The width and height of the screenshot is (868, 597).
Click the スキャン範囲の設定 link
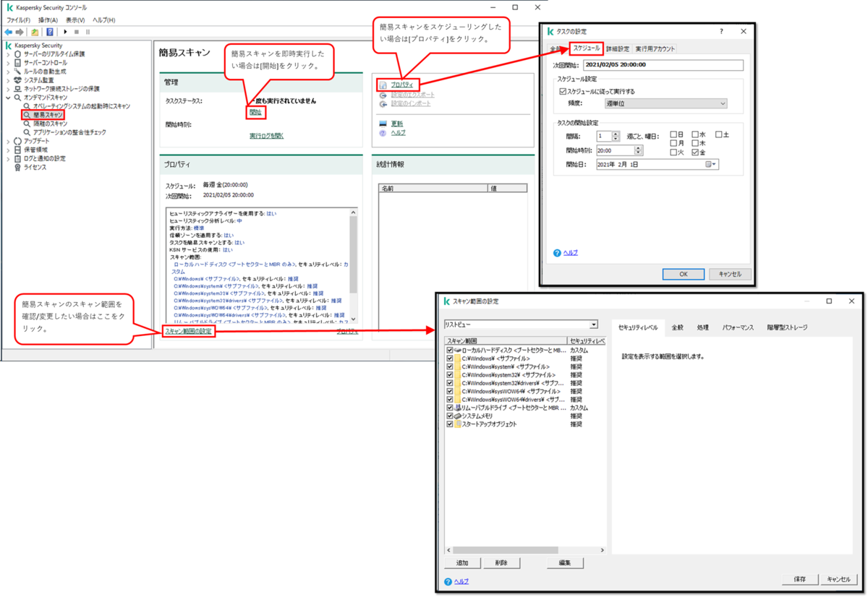click(188, 331)
